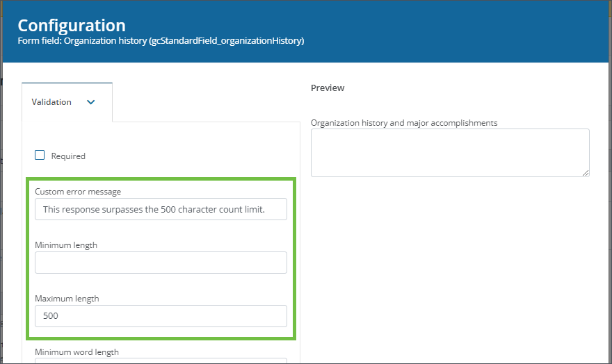
Task: Expand the chevron beside Validation
Action: coord(90,102)
